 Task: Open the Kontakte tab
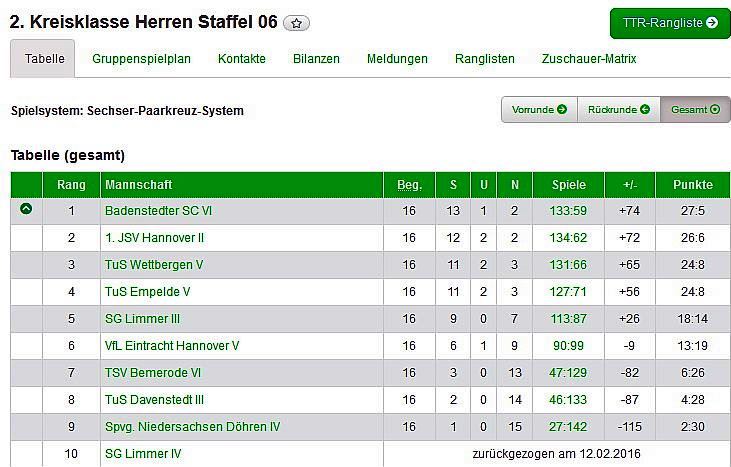(x=242, y=59)
